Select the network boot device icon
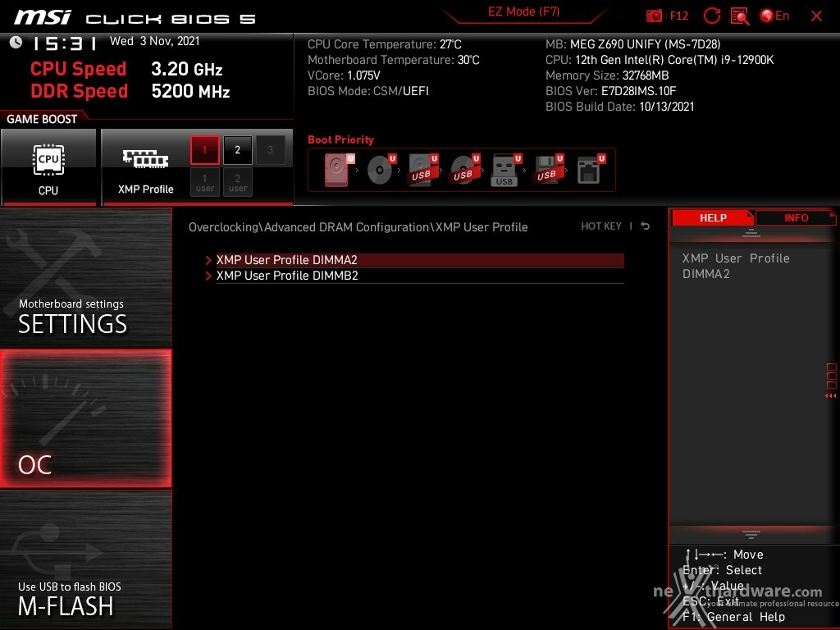The width and height of the screenshot is (840, 630). pyautogui.click(x=589, y=170)
